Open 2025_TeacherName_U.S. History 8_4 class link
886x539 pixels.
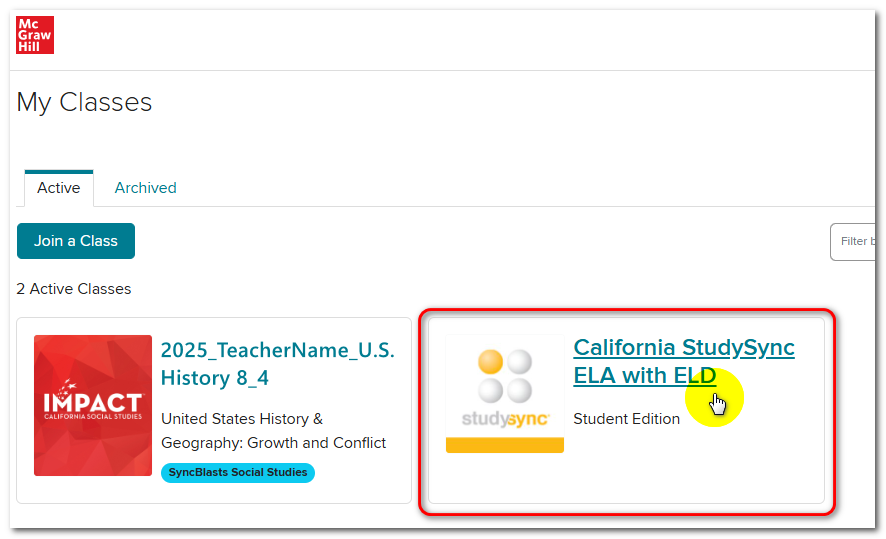tap(277, 364)
